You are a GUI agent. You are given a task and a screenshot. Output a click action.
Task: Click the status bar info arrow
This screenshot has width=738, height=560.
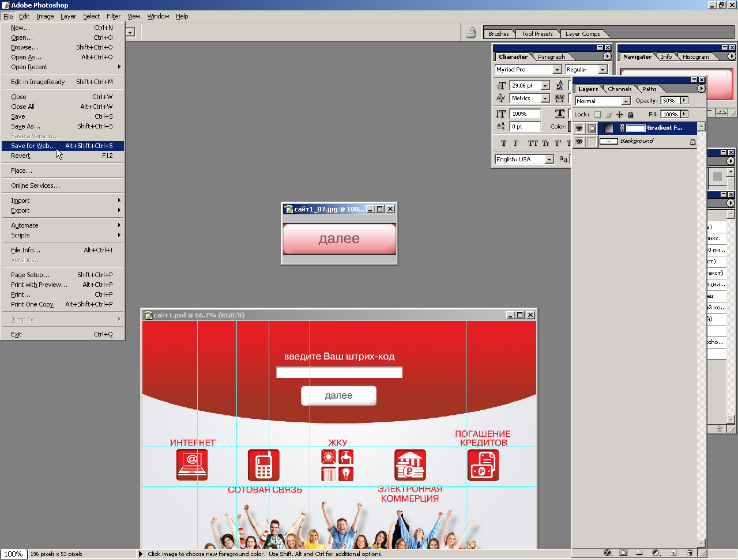click(x=140, y=554)
